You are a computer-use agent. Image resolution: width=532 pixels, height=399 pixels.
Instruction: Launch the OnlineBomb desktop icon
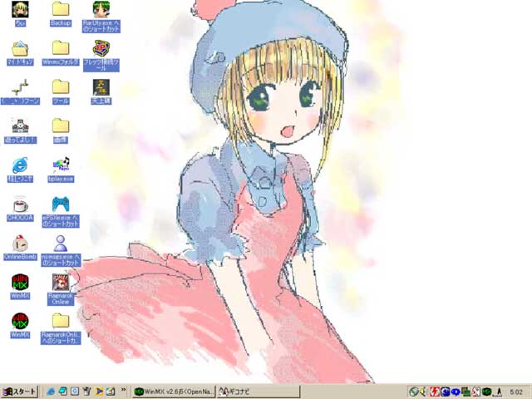point(20,243)
